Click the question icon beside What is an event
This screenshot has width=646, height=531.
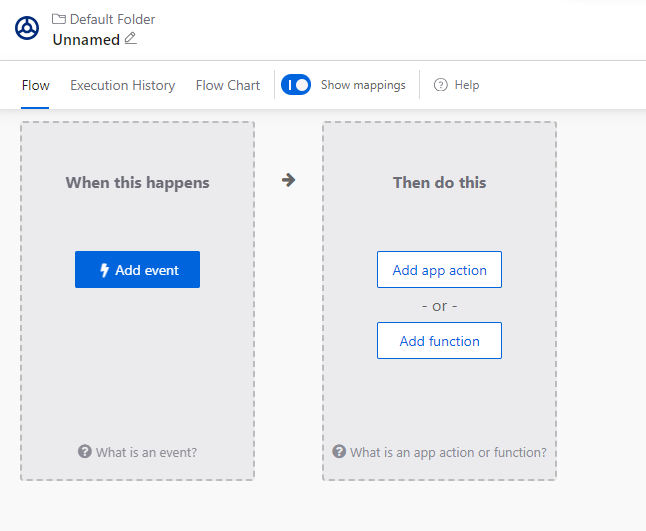[x=85, y=451]
